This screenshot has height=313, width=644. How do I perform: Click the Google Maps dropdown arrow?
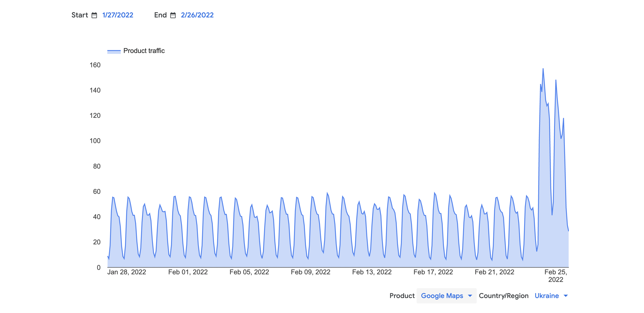click(x=470, y=296)
